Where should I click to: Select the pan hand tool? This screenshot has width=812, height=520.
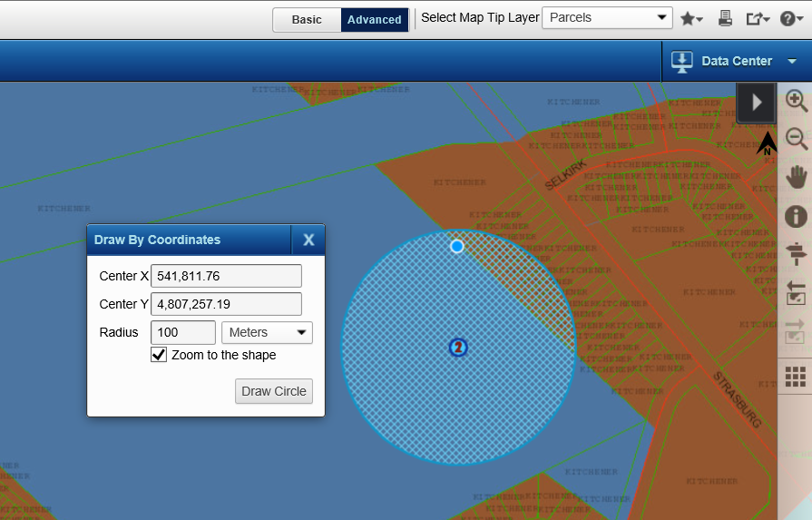[796, 177]
